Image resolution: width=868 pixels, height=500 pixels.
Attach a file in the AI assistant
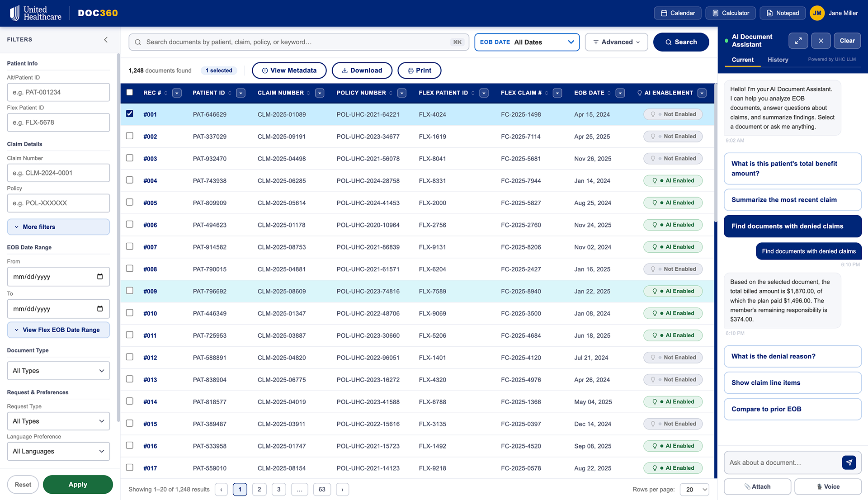(x=757, y=486)
